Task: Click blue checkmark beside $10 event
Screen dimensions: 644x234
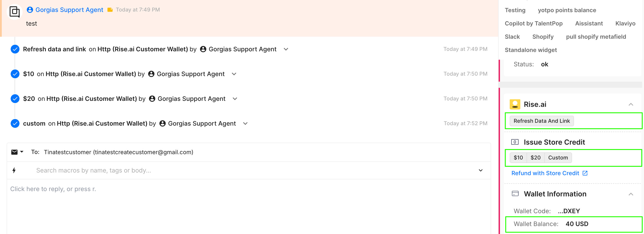Action: tap(15, 74)
